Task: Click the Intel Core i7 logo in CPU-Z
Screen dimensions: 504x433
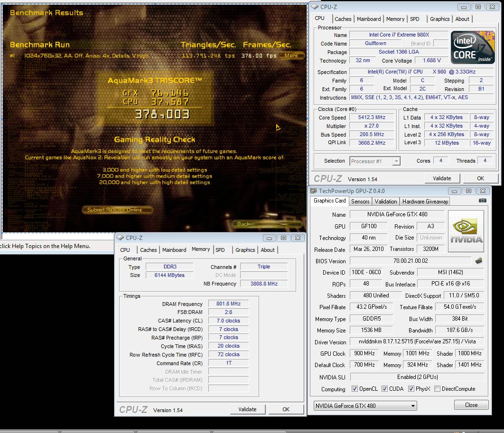Action: click(473, 47)
